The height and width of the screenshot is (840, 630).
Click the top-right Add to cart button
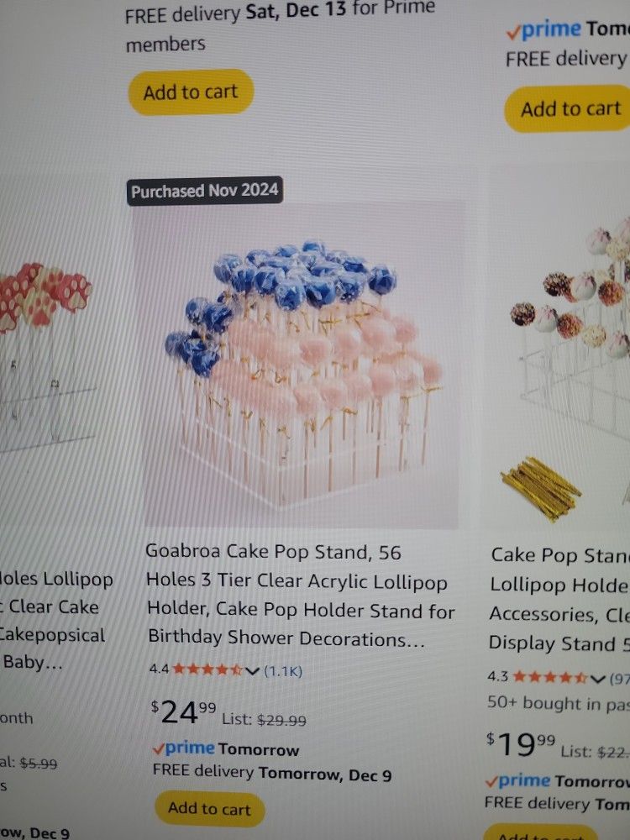(568, 108)
